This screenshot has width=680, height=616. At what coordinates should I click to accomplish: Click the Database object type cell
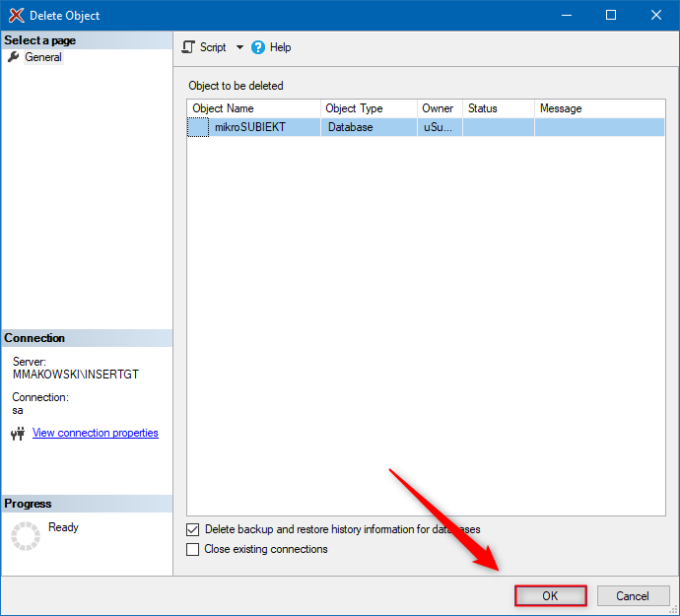pyautogui.click(x=369, y=127)
